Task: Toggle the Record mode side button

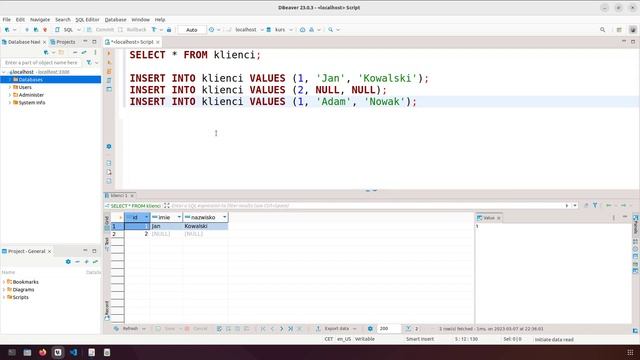Action: point(107,310)
